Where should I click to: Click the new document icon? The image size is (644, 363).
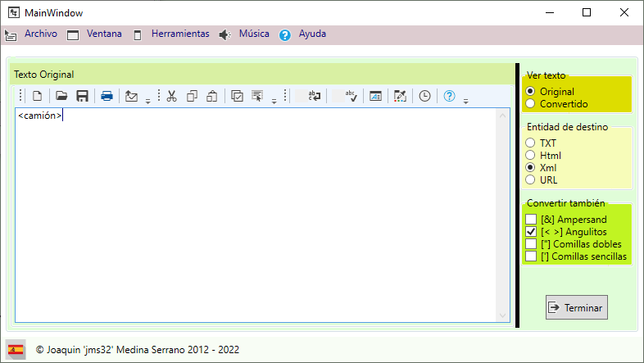coord(37,96)
